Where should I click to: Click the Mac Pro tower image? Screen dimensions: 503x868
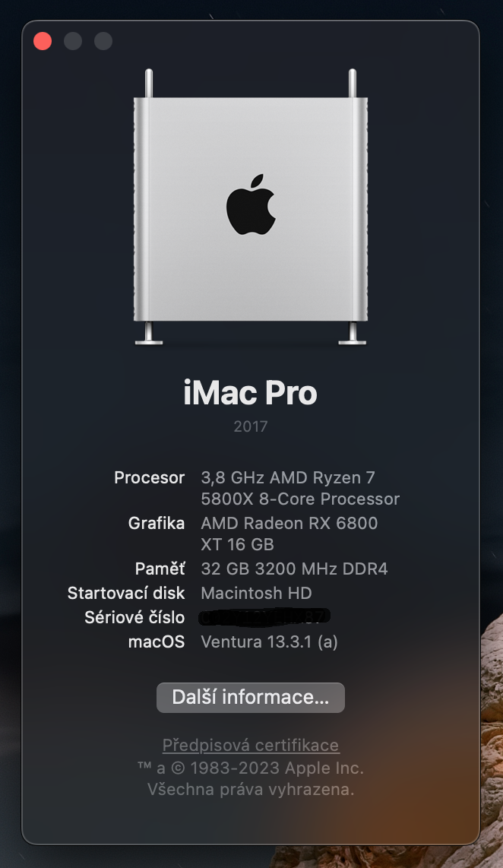251,207
